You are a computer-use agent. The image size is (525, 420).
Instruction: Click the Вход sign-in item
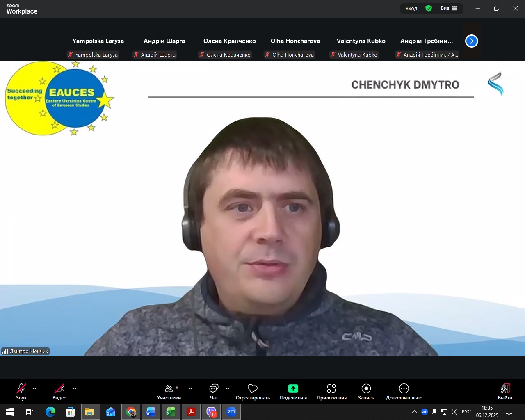click(x=411, y=8)
